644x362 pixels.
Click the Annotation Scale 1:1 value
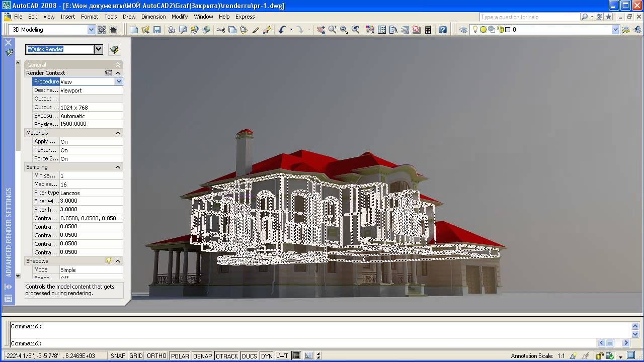point(561,356)
